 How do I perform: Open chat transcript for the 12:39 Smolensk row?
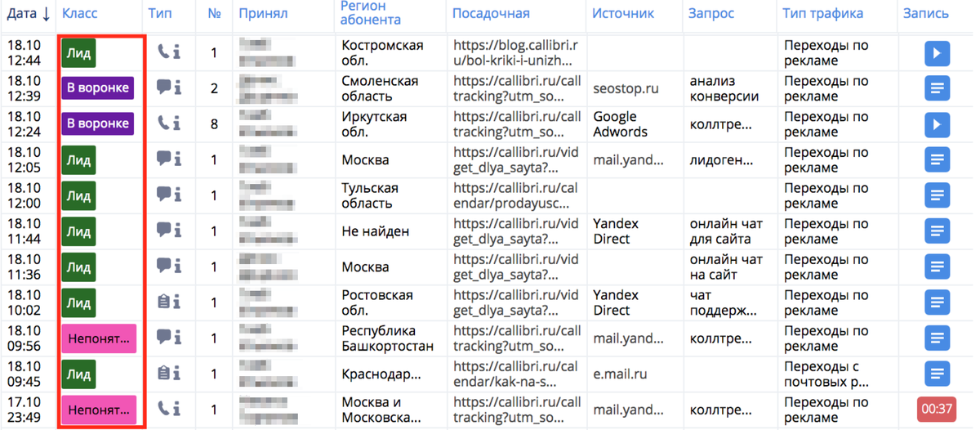tap(937, 88)
